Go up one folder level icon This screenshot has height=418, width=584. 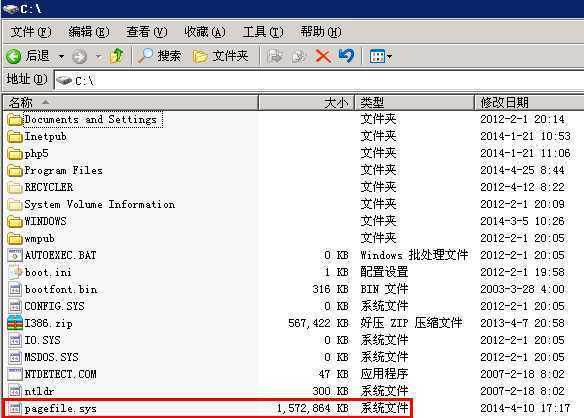tap(117, 56)
